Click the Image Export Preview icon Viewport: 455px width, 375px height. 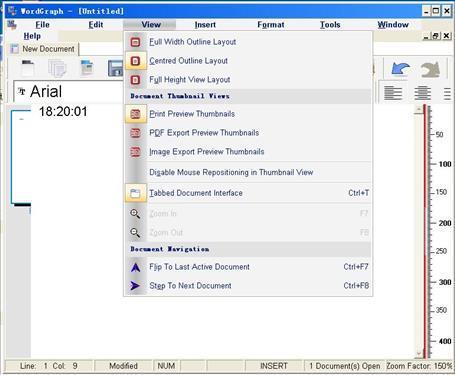click(x=135, y=152)
